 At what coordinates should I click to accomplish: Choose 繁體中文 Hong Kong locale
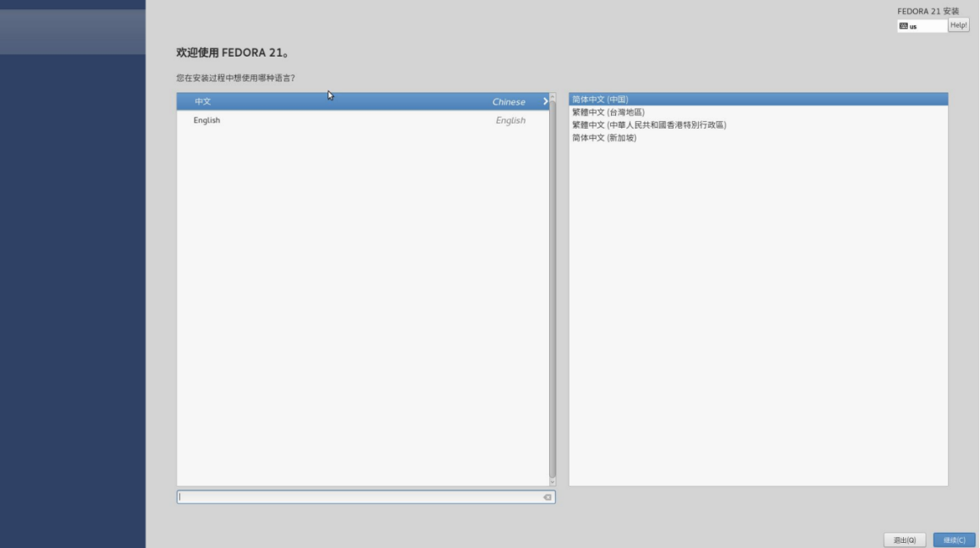click(x=757, y=125)
